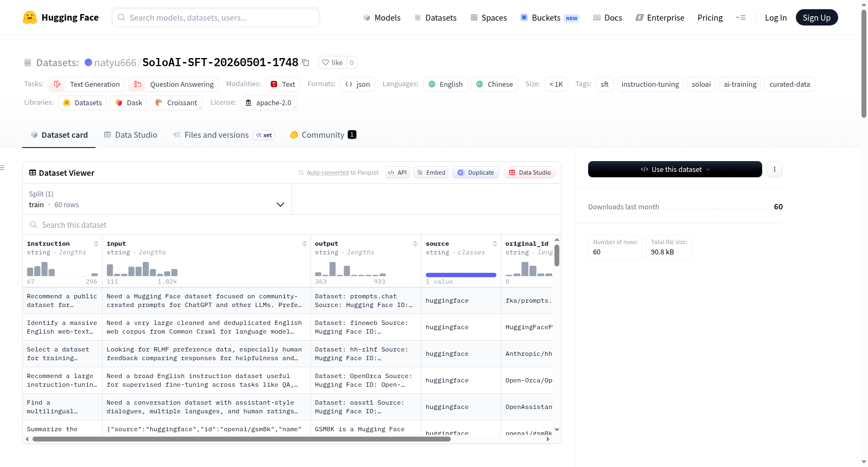Open the red Data Studio button

(529, 172)
